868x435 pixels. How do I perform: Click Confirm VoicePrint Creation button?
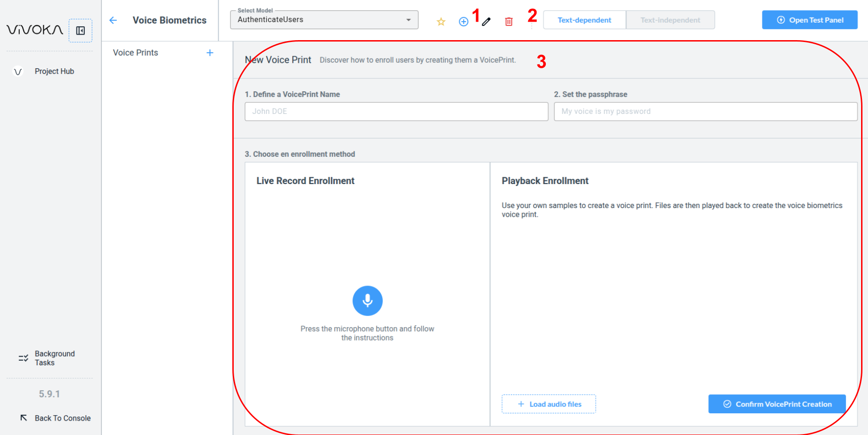tap(777, 404)
